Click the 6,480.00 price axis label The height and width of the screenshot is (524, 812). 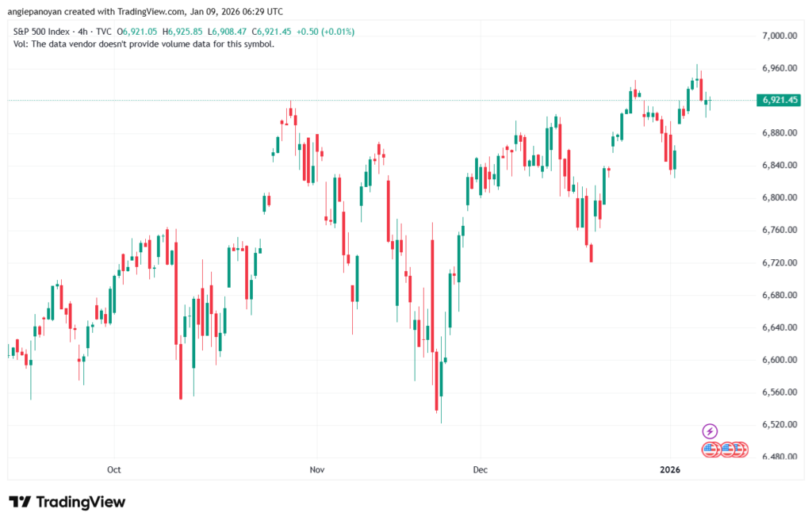[776, 457]
